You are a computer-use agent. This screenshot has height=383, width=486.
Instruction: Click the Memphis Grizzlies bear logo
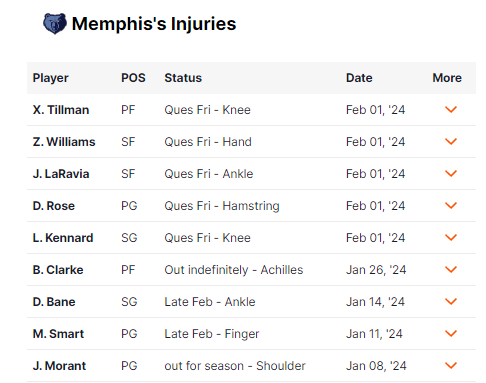click(x=55, y=24)
